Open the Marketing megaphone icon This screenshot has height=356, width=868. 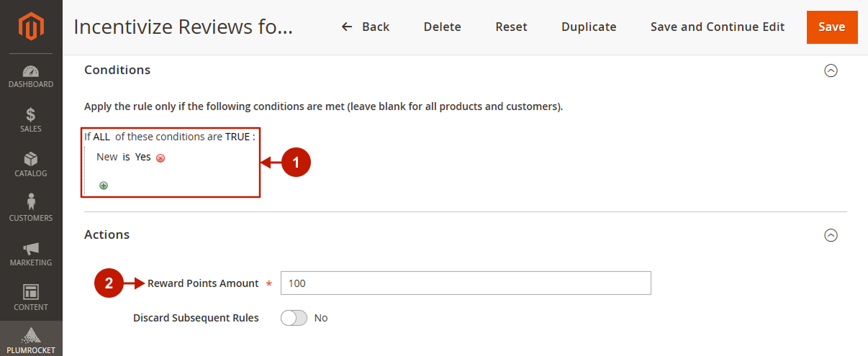[x=31, y=248]
